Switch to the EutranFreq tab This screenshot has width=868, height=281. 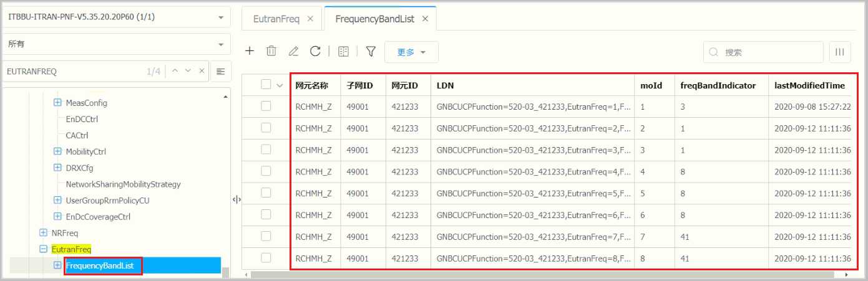275,19
